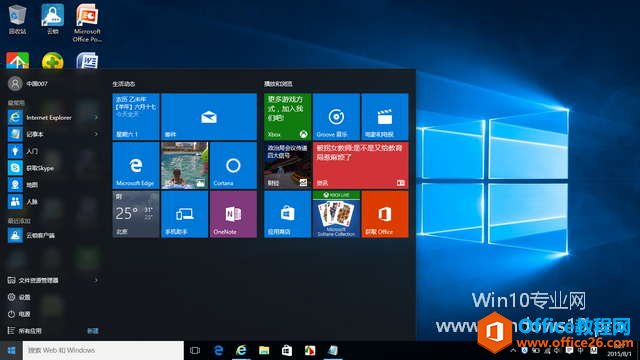The image size is (640, 360).
Task: Click the orange 获取 Office tile
Action: point(385,214)
